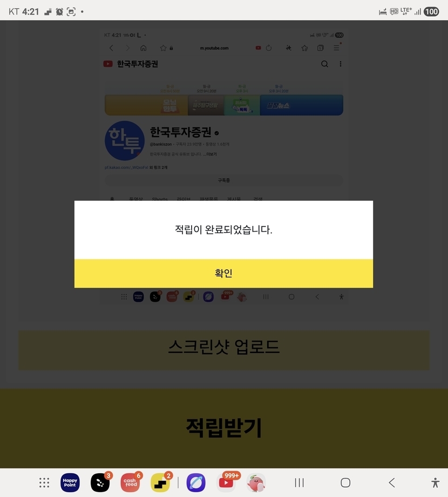Screen dimensions: 448x497
Task: Tap the battery indicator in status bar
Action: pos(431,12)
